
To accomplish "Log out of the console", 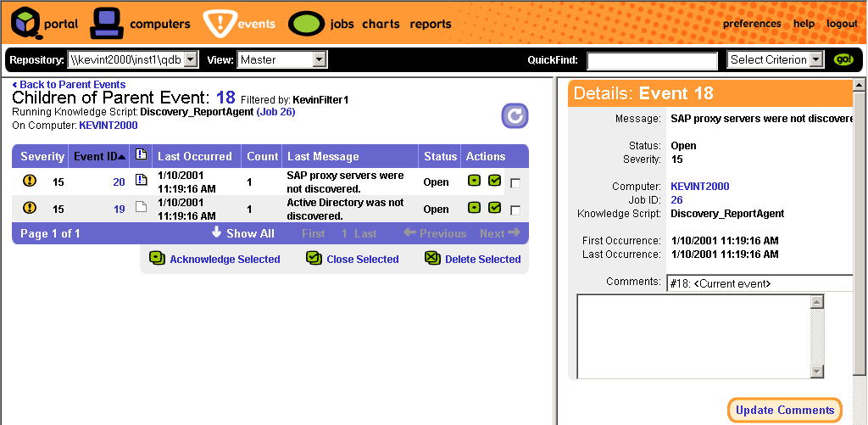I will tap(842, 24).
